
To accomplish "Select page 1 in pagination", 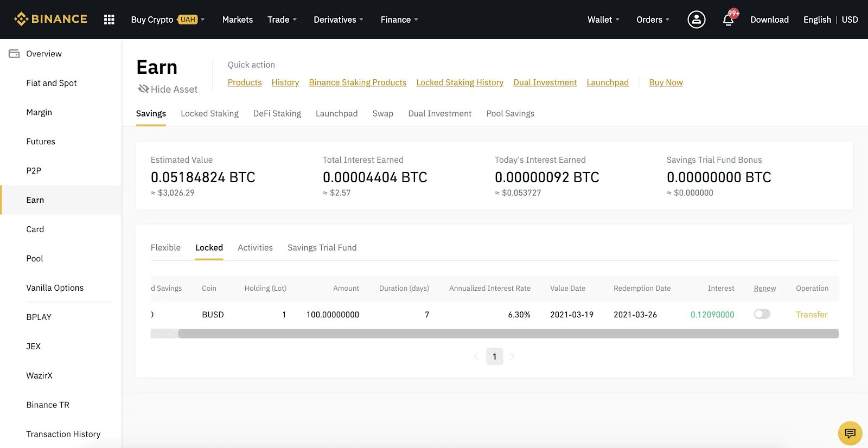I will click(495, 356).
